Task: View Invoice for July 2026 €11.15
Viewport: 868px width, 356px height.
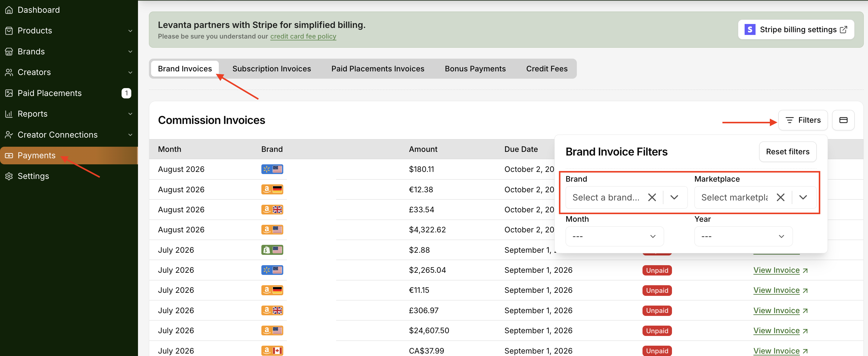Action: tap(781, 290)
